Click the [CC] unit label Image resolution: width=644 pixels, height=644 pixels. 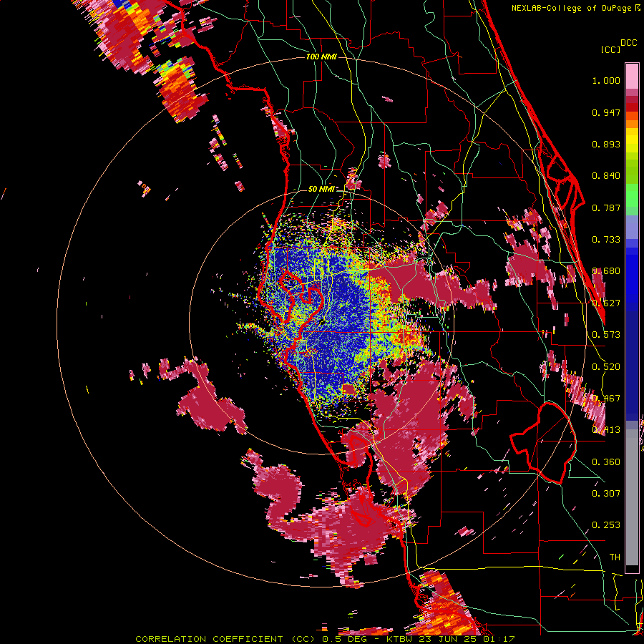click(x=610, y=49)
